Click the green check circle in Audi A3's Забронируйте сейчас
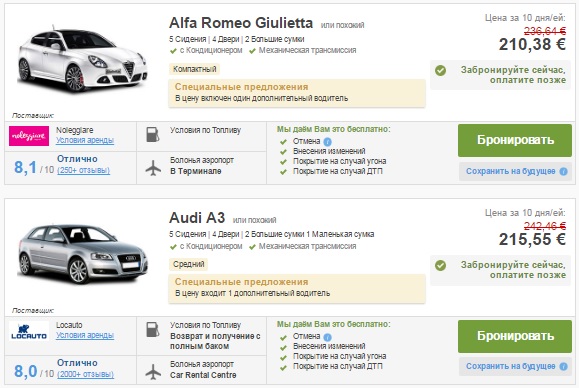The height and width of the screenshot is (388, 579). click(x=440, y=265)
